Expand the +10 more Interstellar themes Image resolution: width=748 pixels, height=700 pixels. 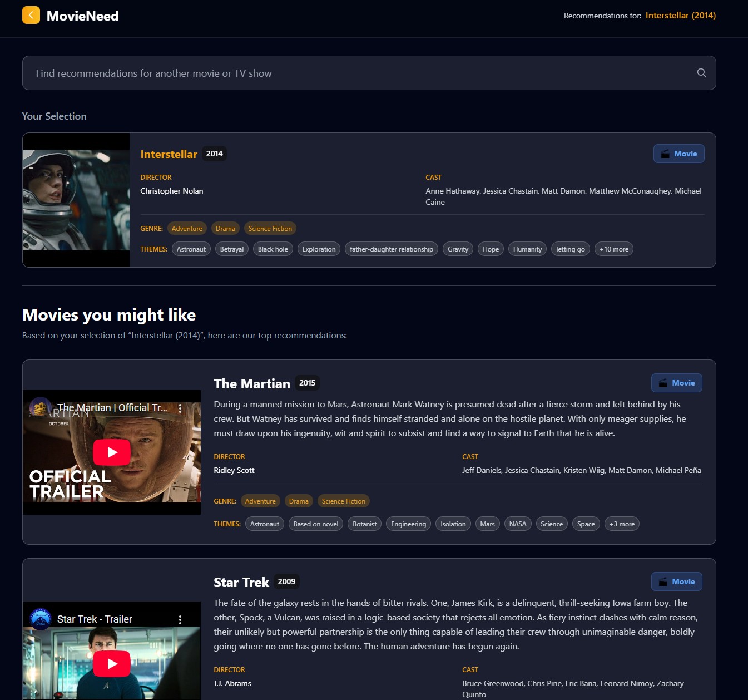[x=613, y=249]
